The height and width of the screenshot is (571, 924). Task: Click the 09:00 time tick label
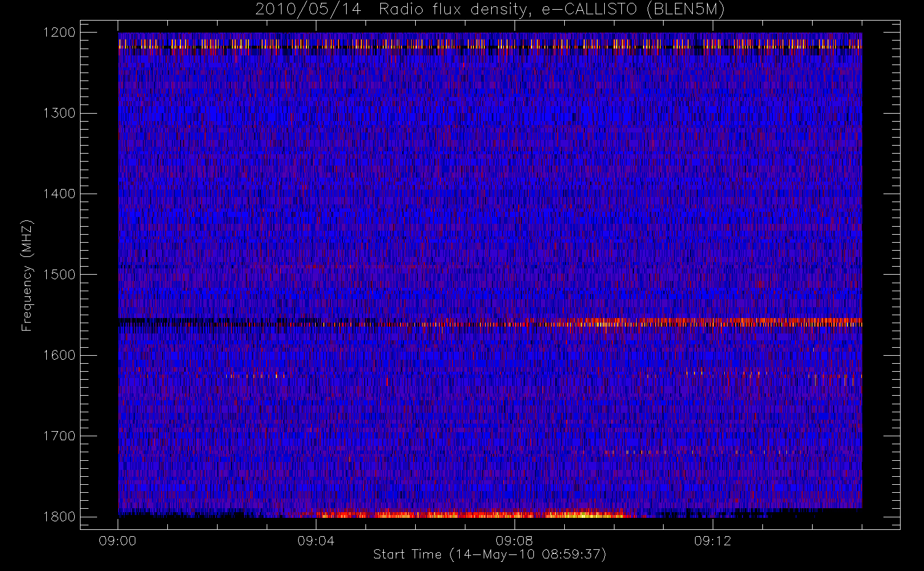coord(118,541)
